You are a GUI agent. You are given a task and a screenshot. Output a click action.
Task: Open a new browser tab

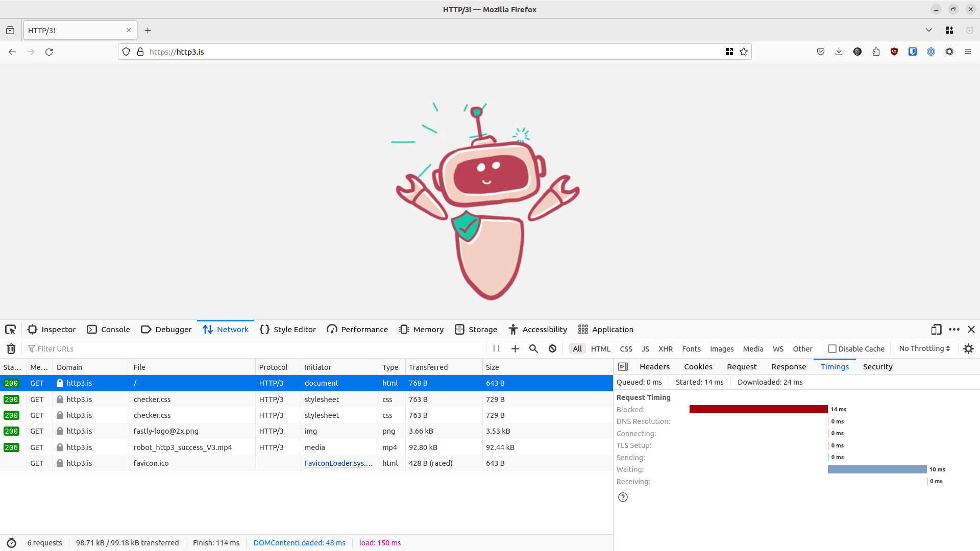148,31
